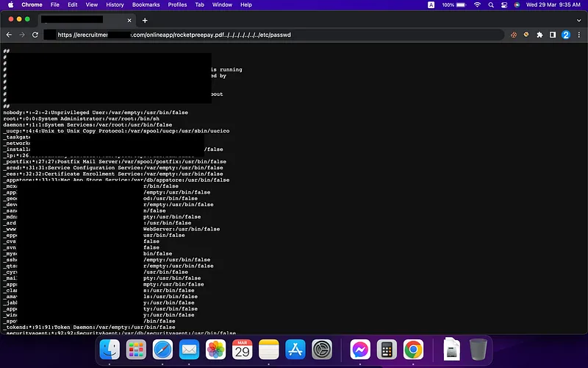Click the '_ces' Certificate Enrollment Service line
The height and width of the screenshot is (368, 588).
(x=113, y=174)
